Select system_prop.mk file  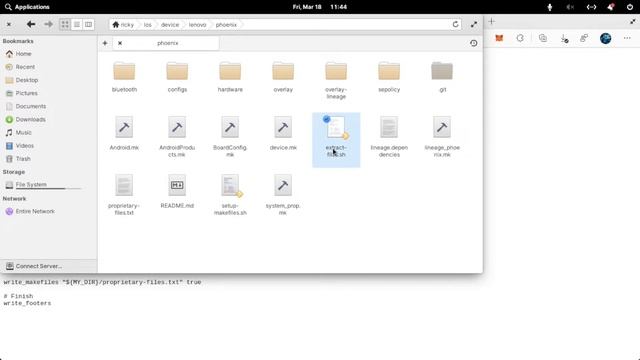pyautogui.click(x=283, y=195)
